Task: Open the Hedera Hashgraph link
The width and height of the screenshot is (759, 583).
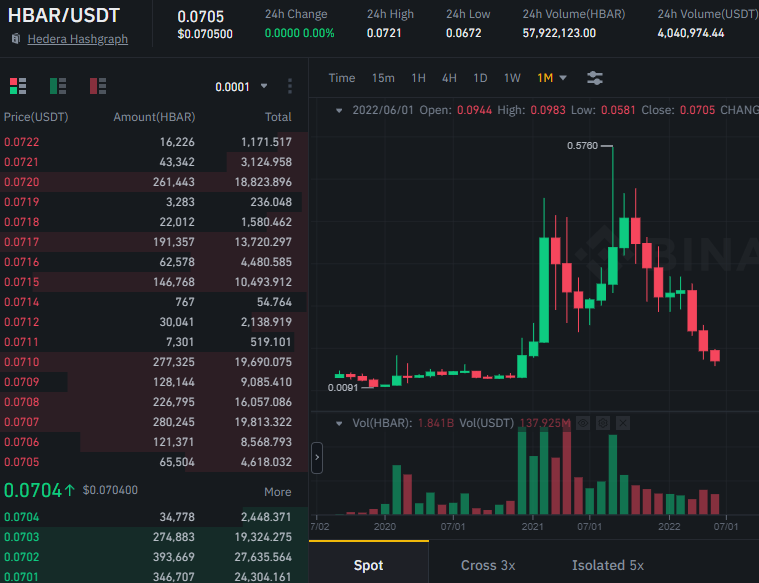Action: point(77,39)
